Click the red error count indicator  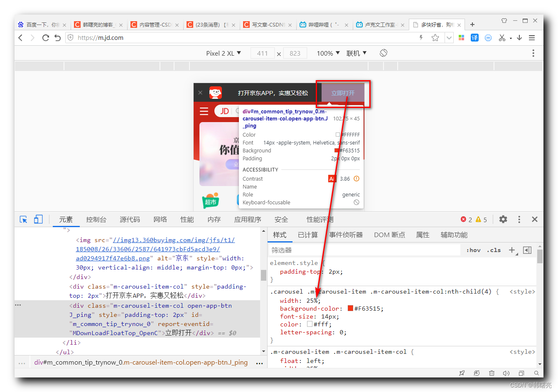(466, 220)
